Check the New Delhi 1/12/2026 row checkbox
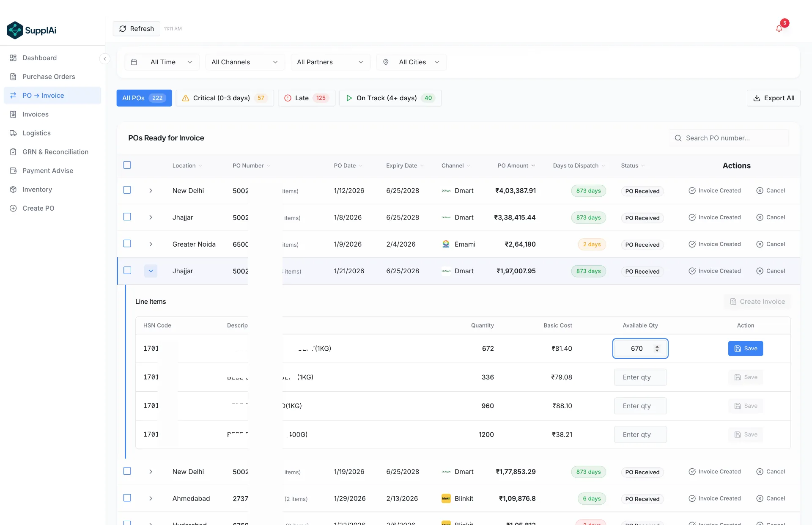Image resolution: width=812 pixels, height=525 pixels. pyautogui.click(x=127, y=190)
